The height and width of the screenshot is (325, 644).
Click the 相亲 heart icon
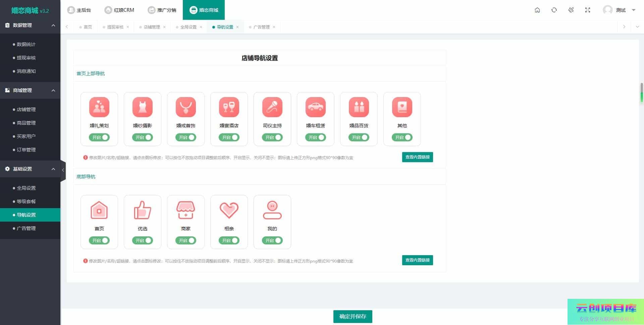[229, 210]
